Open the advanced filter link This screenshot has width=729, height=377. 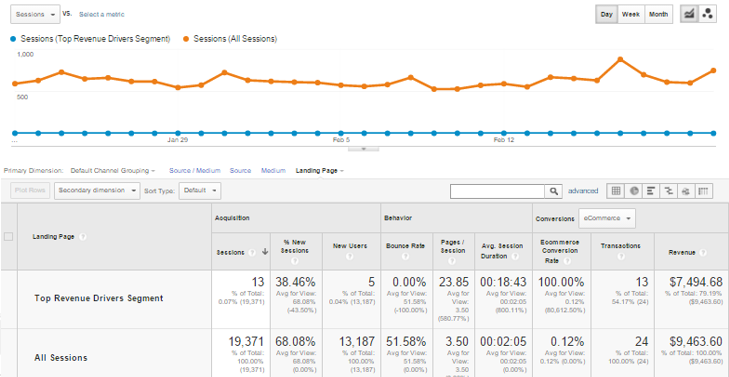(x=583, y=191)
